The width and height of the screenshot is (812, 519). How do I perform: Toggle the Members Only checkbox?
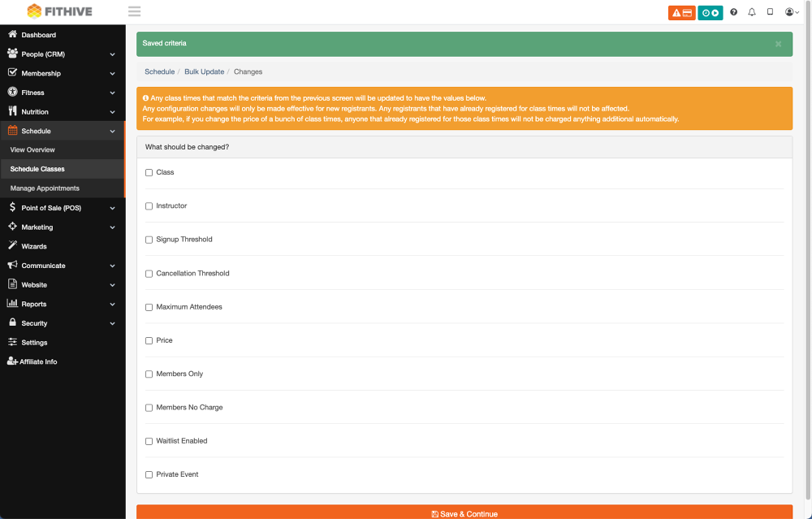click(x=149, y=374)
